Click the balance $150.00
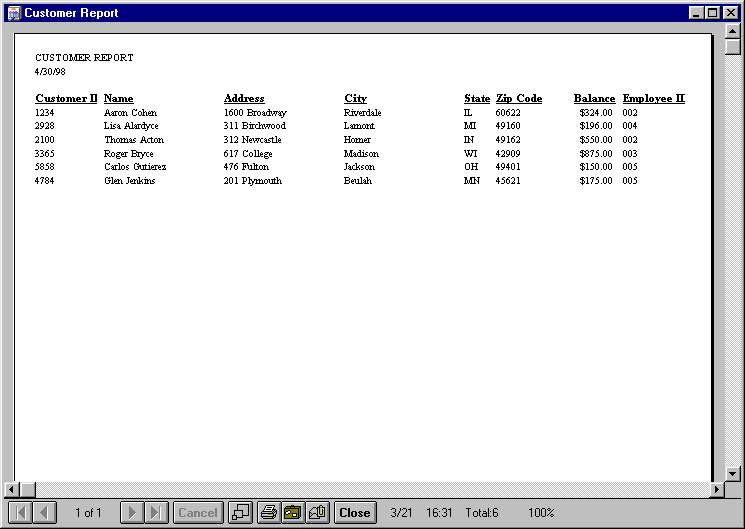745x529 pixels. pos(596,167)
